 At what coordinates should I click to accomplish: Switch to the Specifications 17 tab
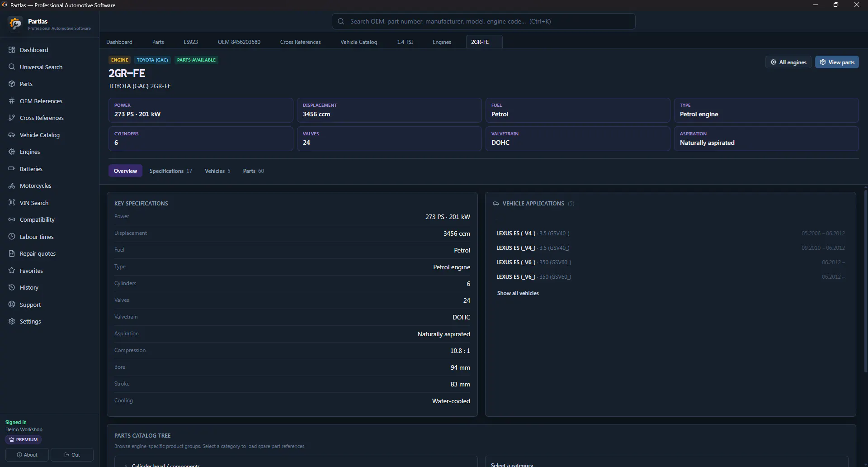click(x=171, y=171)
